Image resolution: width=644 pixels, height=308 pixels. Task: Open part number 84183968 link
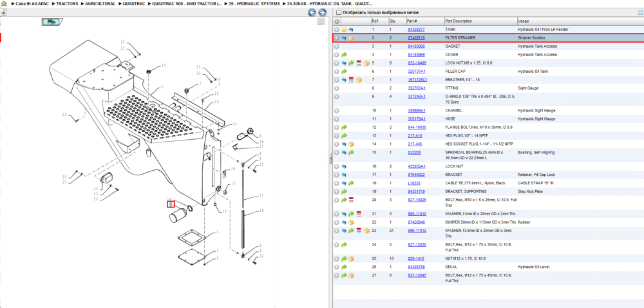[x=416, y=46]
